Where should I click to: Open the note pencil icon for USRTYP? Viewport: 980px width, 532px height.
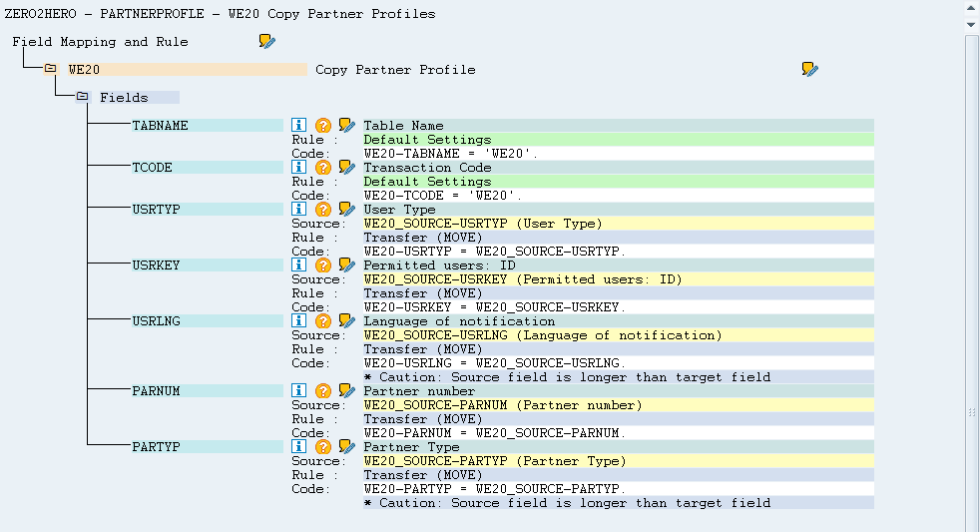coord(346,210)
